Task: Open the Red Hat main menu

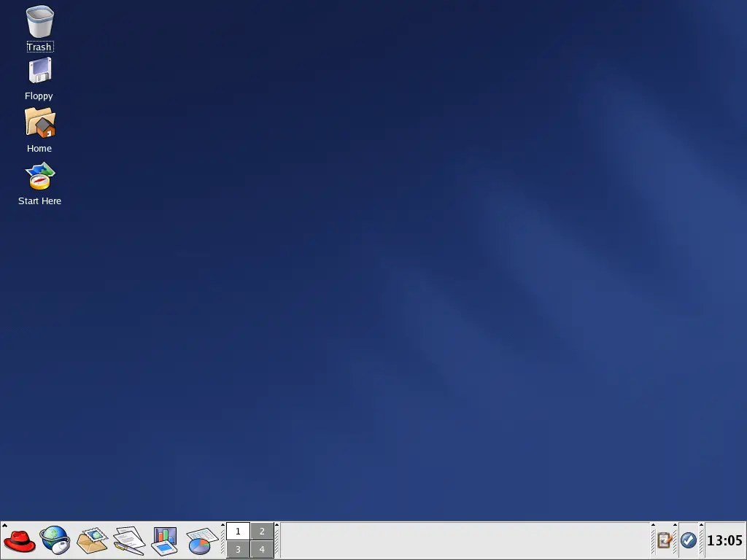Action: 20,541
